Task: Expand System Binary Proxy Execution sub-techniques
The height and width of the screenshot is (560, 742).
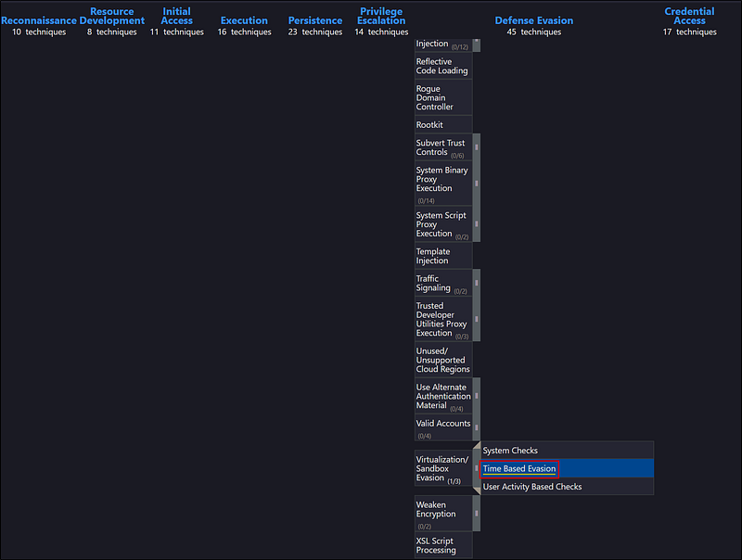Action: pyautogui.click(x=477, y=184)
